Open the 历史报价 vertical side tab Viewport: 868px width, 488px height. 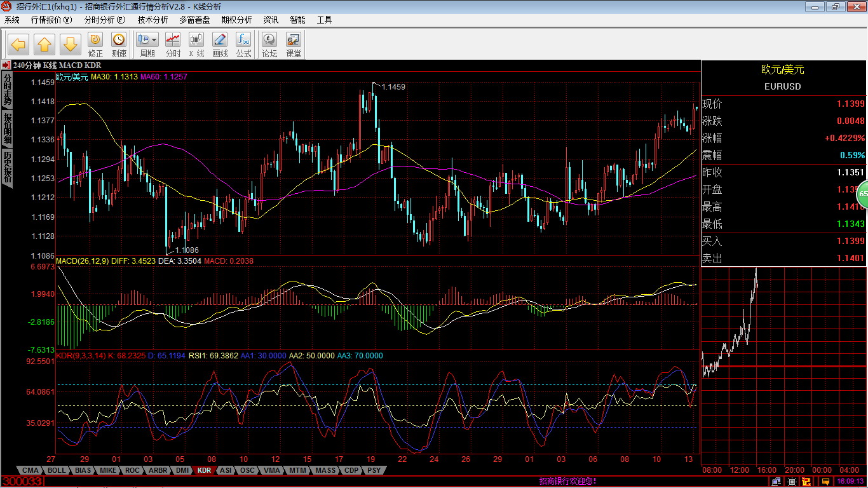(7, 168)
